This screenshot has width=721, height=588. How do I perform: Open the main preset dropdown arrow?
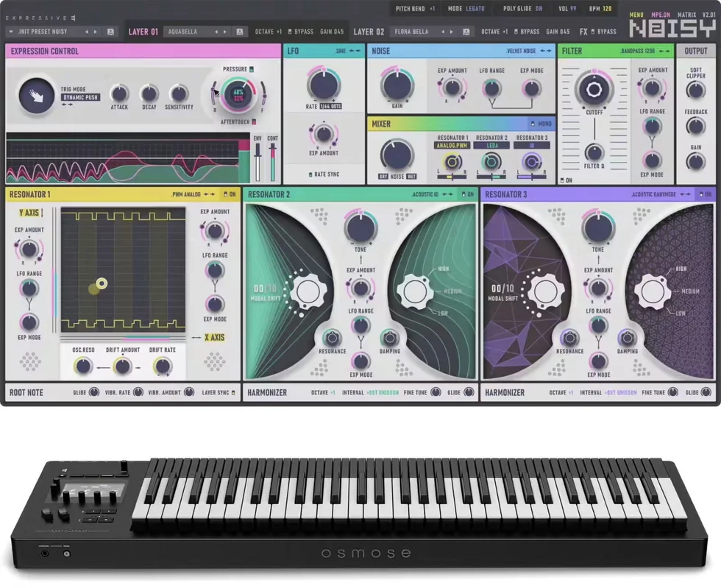pos(11,32)
